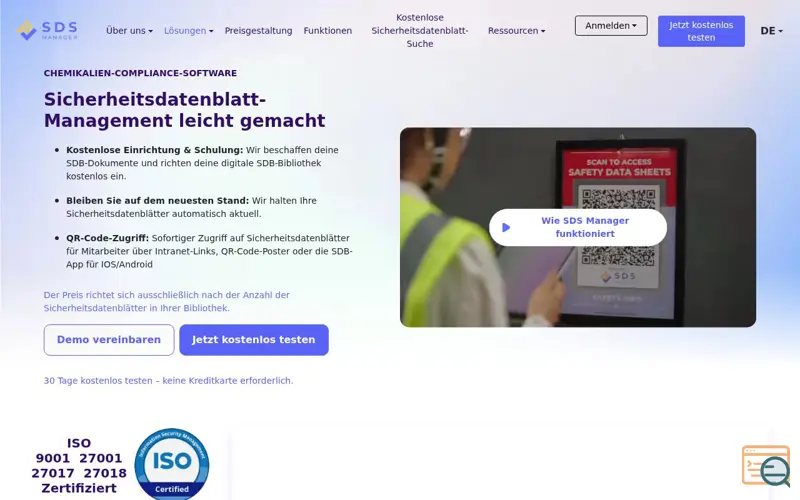
Task: Click the Demo vereinbaren button
Action: [109, 340]
